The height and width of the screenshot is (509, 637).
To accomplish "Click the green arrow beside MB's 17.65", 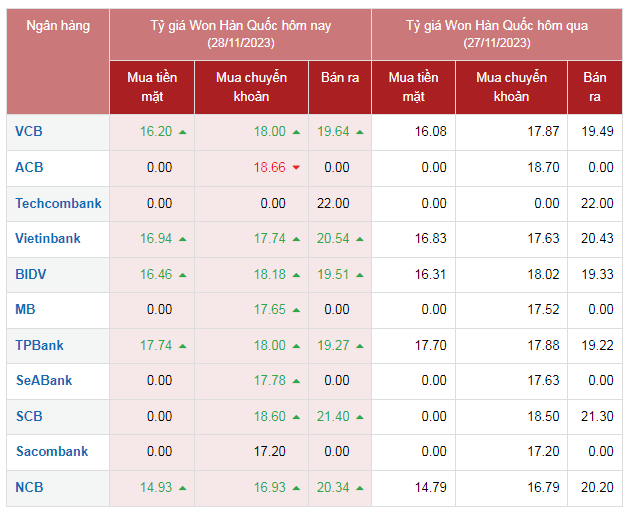I will click(x=296, y=310).
